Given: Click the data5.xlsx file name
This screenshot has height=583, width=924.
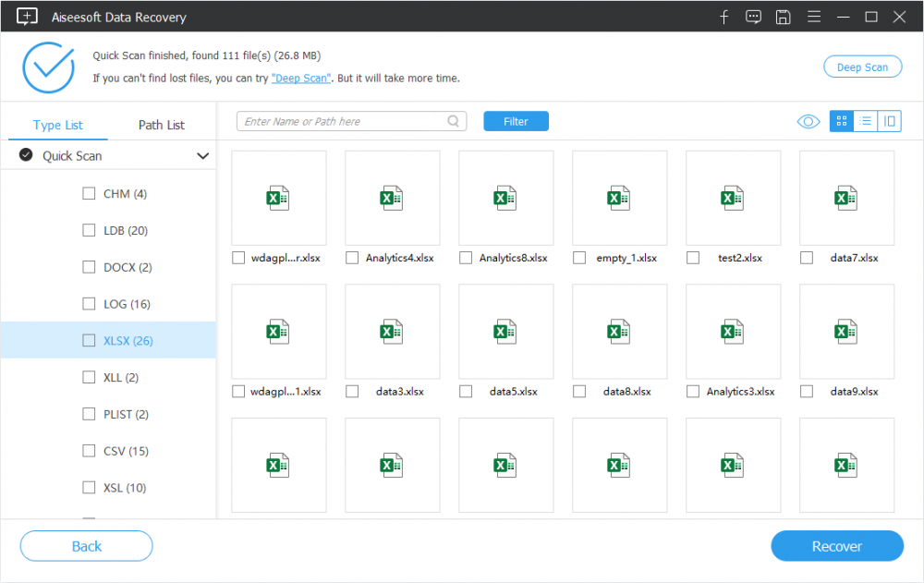Looking at the screenshot, I should tap(513, 392).
